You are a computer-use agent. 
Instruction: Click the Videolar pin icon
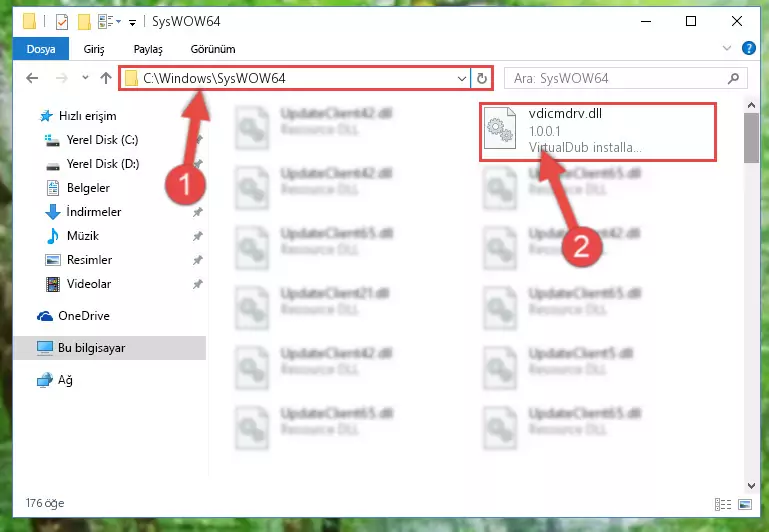197,284
